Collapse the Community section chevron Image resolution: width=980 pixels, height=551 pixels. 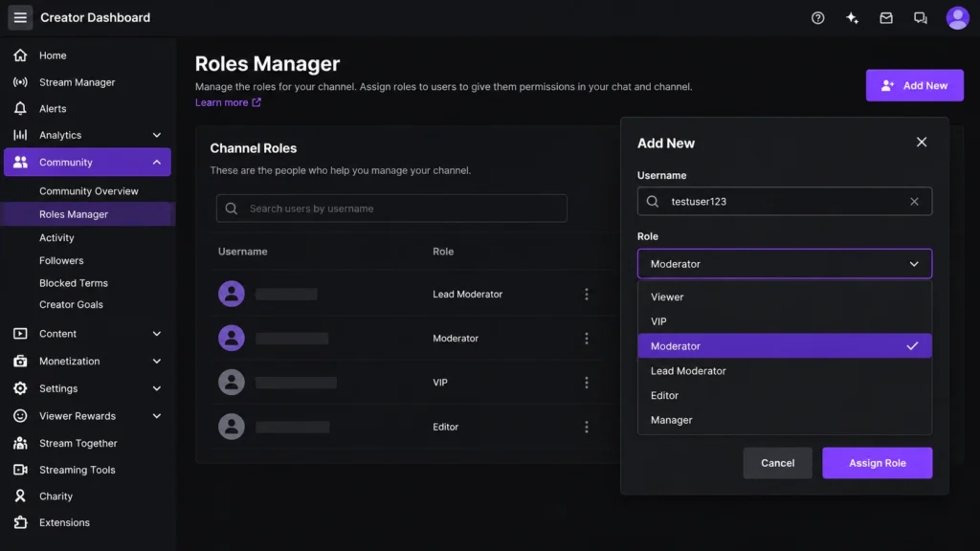click(x=157, y=163)
